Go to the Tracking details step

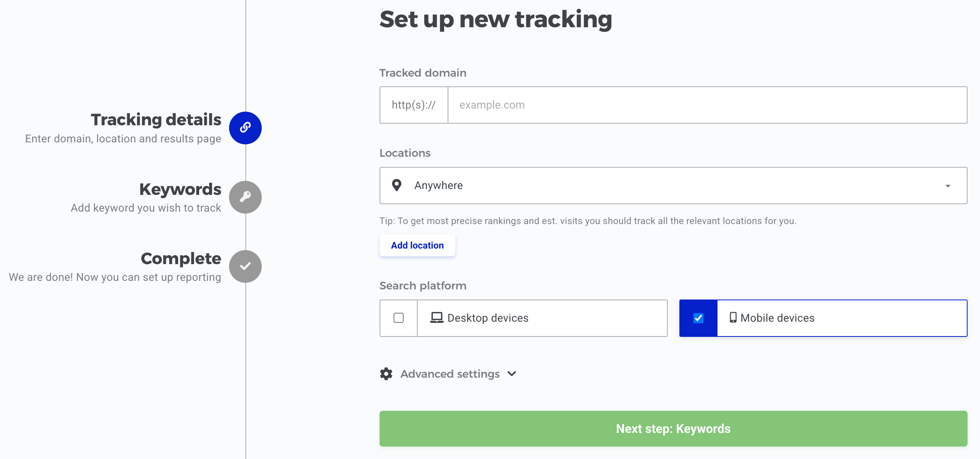tap(156, 120)
